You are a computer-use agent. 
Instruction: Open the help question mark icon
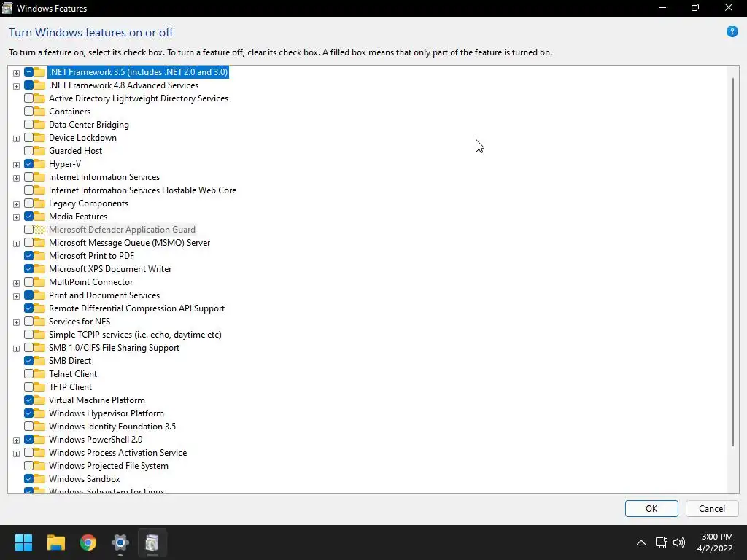tap(732, 32)
